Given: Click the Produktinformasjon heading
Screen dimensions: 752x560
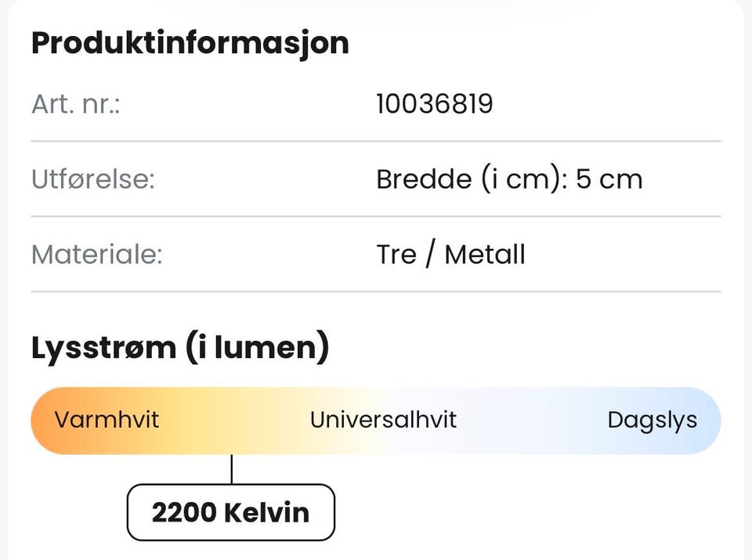Looking at the screenshot, I should pyautogui.click(x=190, y=42).
